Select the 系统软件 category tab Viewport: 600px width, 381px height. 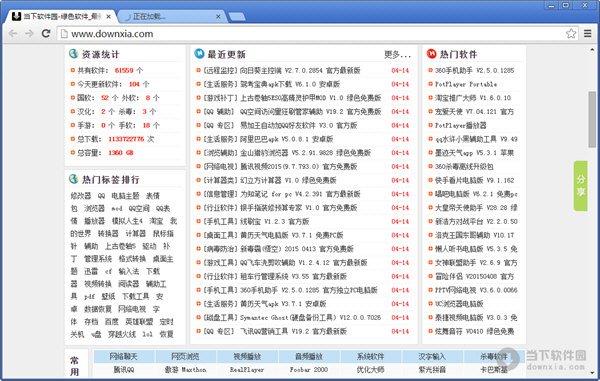(x=370, y=357)
